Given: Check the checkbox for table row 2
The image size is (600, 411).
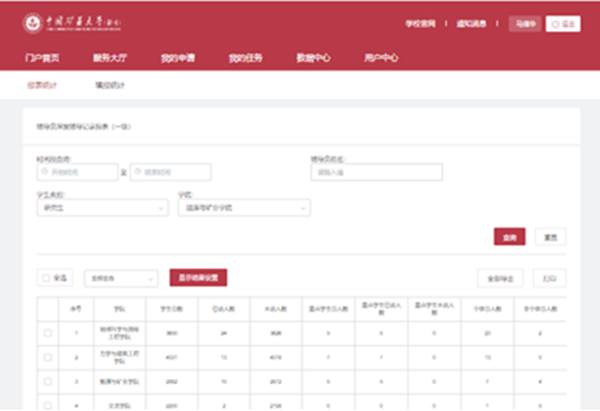Looking at the screenshot, I should 47,356.
